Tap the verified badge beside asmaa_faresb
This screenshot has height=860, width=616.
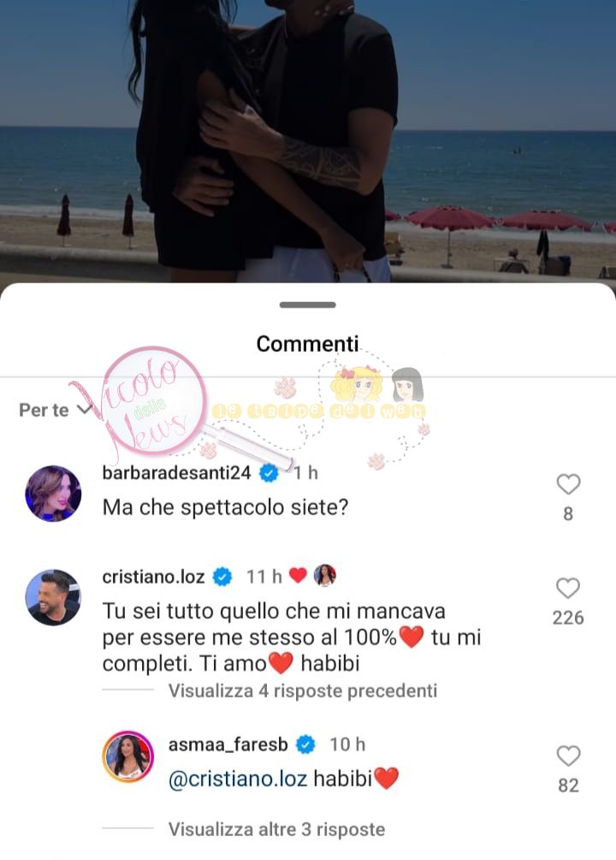pos(305,744)
